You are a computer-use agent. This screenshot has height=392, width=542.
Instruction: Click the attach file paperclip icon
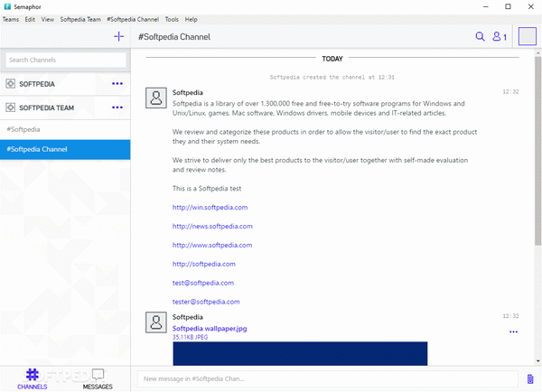530,378
